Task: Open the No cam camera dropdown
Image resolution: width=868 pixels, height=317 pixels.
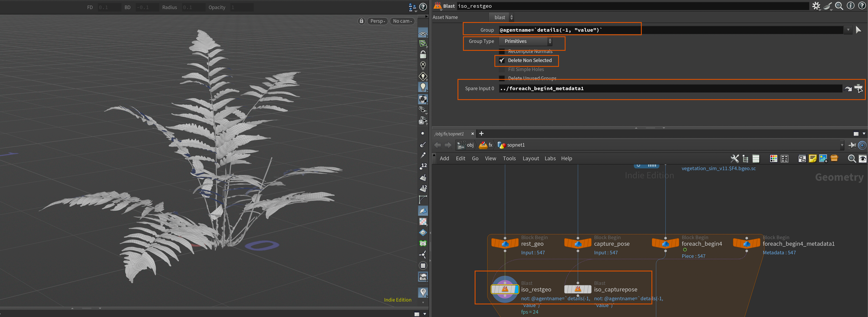Action: [402, 21]
